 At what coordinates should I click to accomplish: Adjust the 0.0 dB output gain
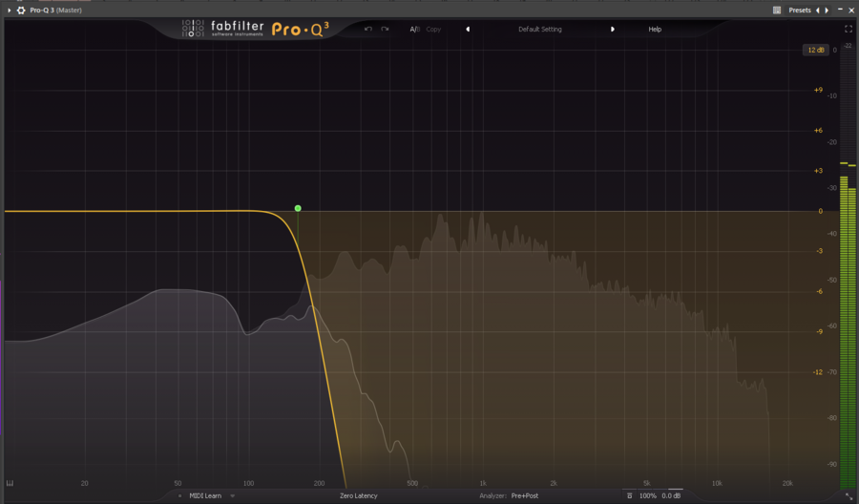671,495
